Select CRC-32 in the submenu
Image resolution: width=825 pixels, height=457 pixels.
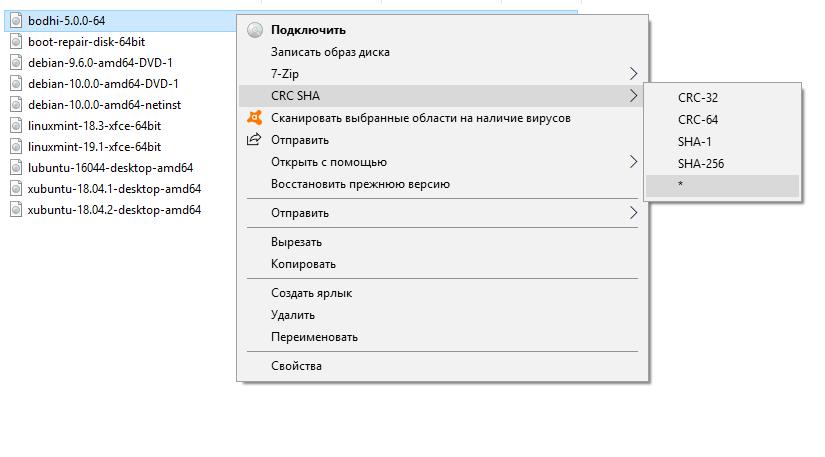point(698,98)
